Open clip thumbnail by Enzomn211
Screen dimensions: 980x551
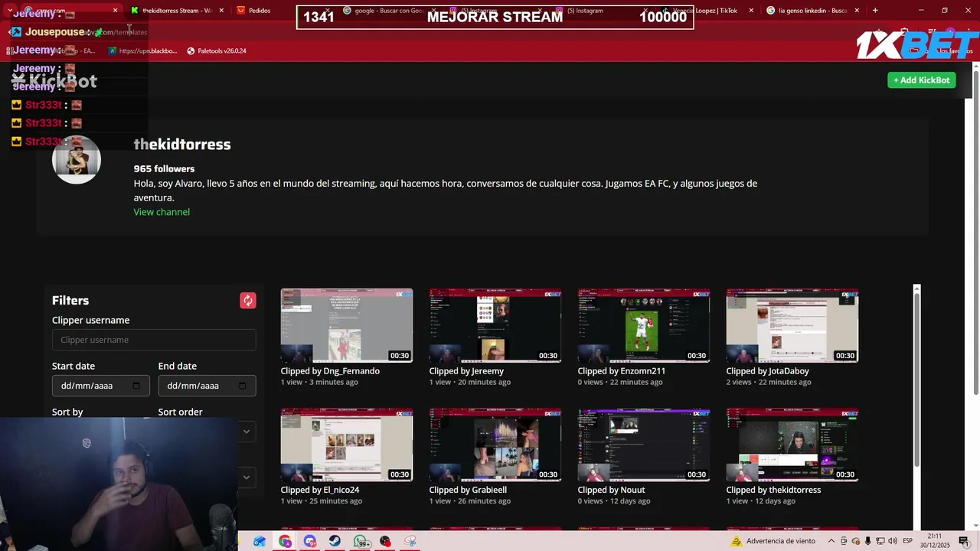[x=644, y=325]
